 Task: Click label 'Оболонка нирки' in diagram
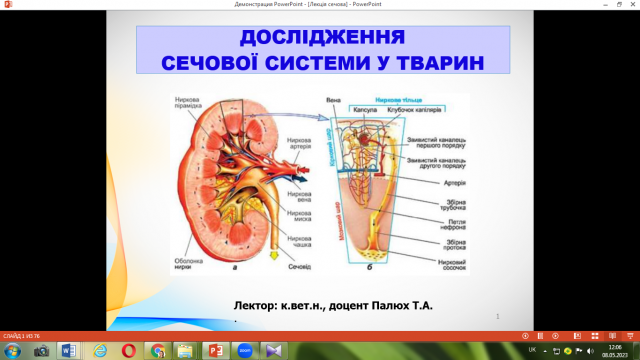click(189, 264)
